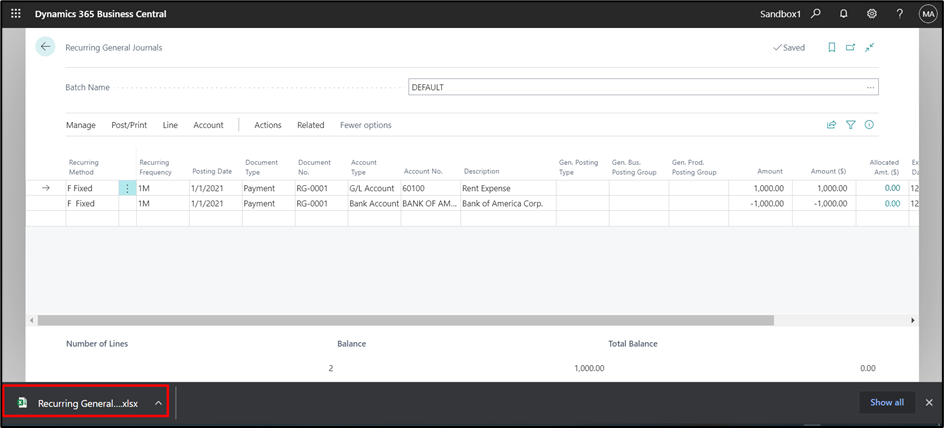The image size is (944, 428).
Task: Select the Bank of America Corp. cell
Action: click(x=508, y=203)
